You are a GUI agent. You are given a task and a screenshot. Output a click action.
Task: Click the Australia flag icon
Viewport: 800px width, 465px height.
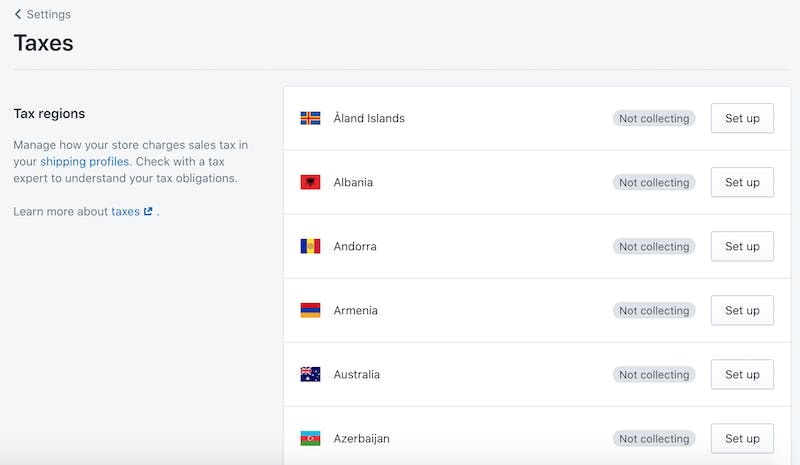[310, 375]
